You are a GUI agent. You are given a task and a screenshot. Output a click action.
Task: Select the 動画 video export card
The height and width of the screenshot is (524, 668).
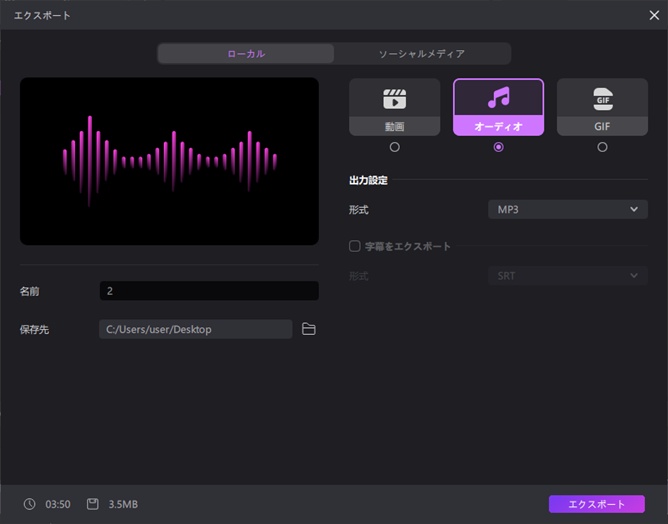[394, 107]
